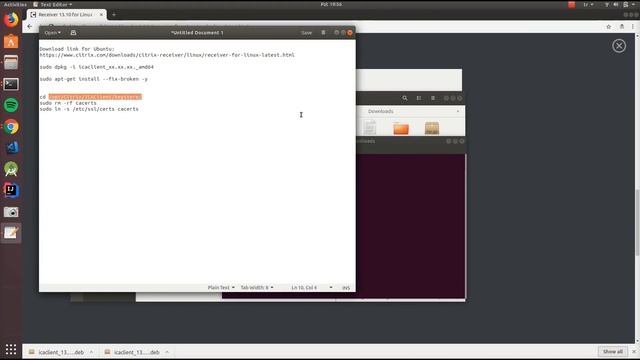Select the Receiver 13.10 for Linux tab

click(65, 14)
